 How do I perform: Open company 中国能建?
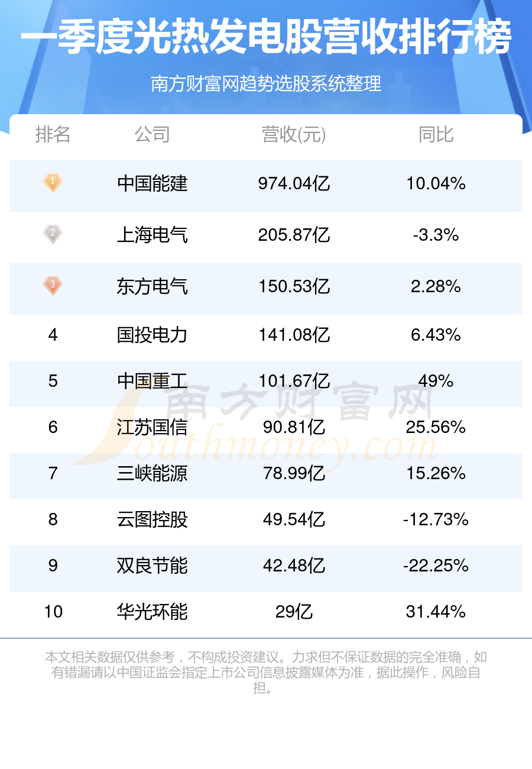pyautogui.click(x=153, y=184)
